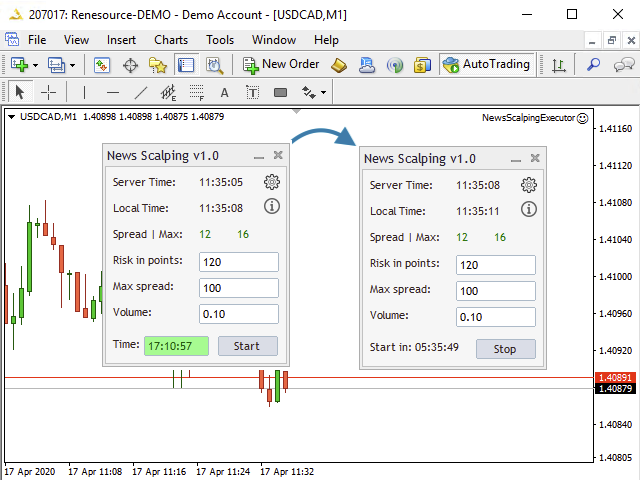Open info icon in right News Scalping panel
Screen dimensions: 640x480
(529, 209)
